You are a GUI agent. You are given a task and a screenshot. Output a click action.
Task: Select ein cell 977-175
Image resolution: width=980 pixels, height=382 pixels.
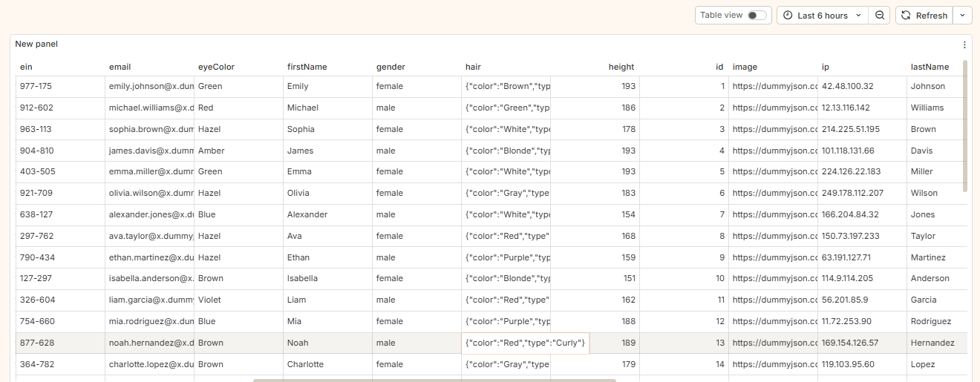(x=60, y=87)
